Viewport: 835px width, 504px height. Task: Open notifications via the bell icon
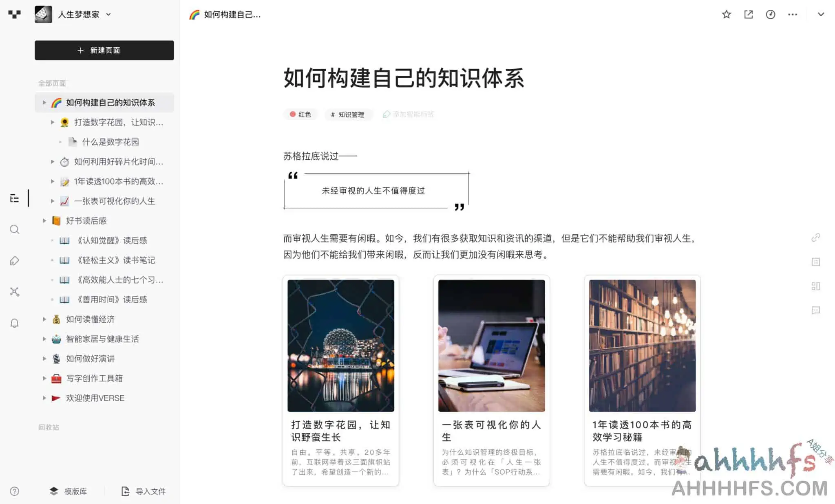click(15, 322)
